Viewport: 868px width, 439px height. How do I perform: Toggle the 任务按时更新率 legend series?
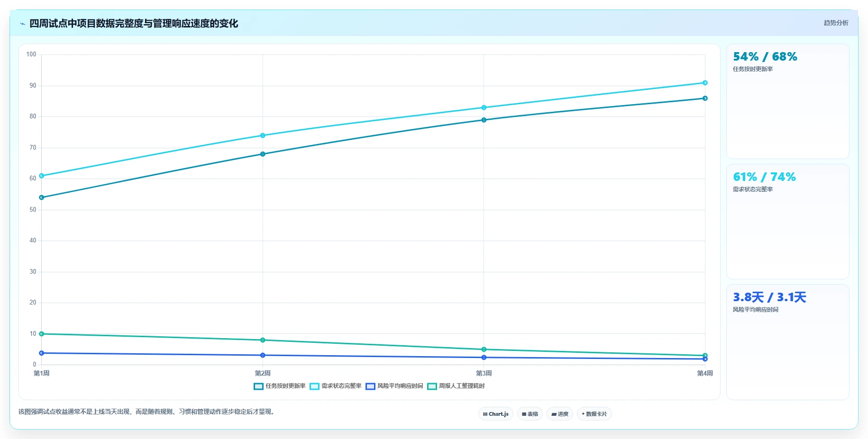pos(280,386)
